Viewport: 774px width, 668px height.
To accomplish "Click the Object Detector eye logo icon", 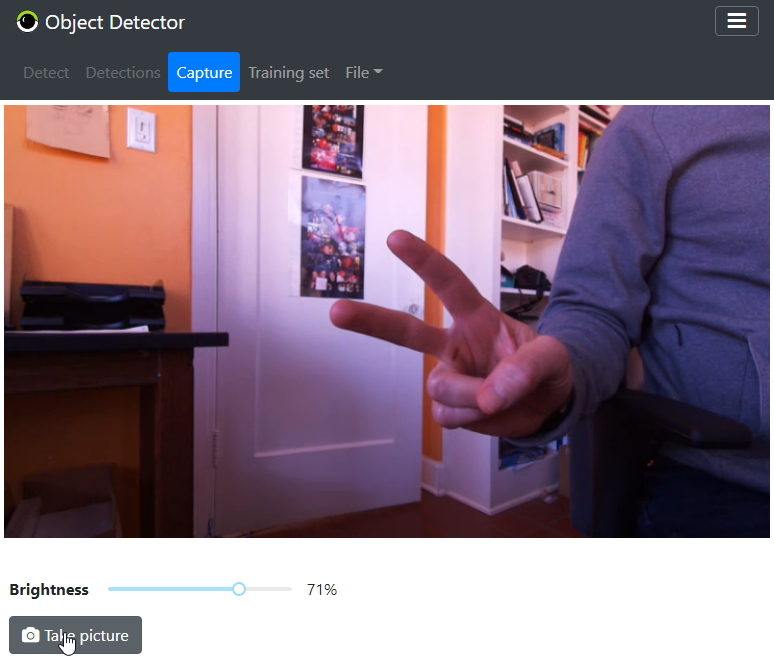I will click(x=28, y=22).
